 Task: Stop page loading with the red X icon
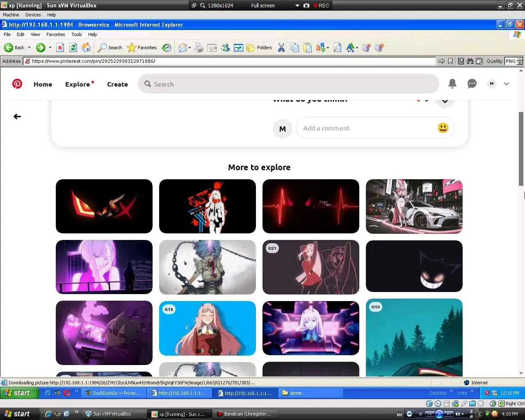60,48
